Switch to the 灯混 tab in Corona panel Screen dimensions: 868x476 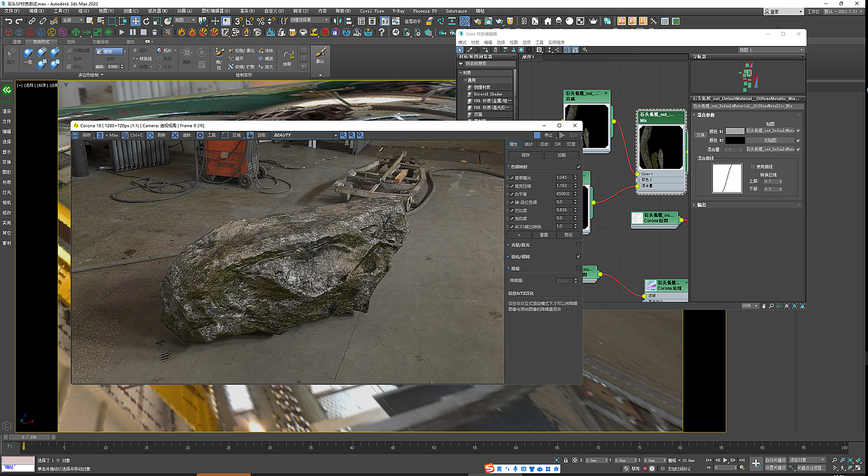pos(572,144)
